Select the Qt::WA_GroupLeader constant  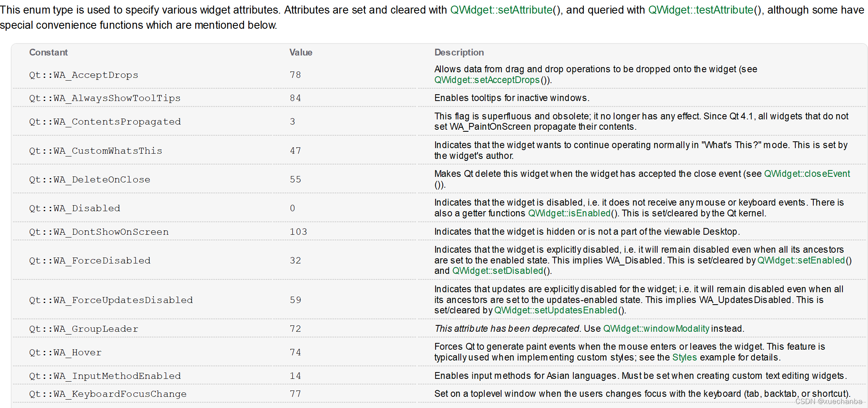[83, 329]
